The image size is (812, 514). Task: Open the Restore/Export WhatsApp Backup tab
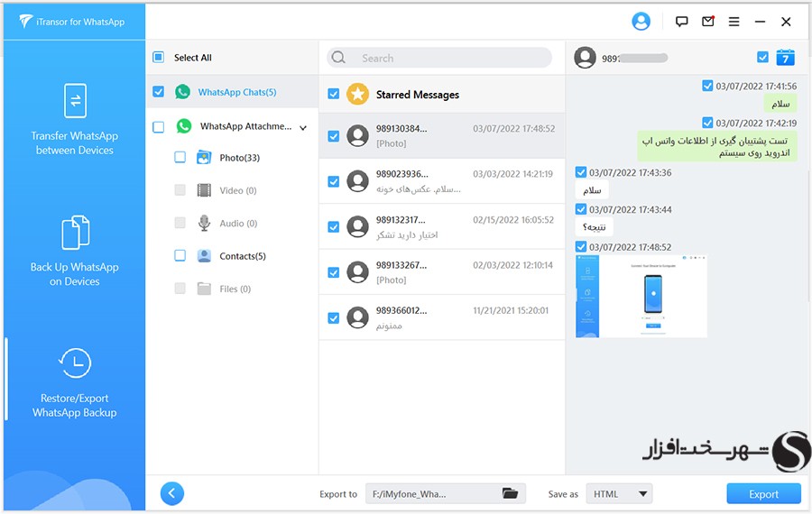pos(75,382)
